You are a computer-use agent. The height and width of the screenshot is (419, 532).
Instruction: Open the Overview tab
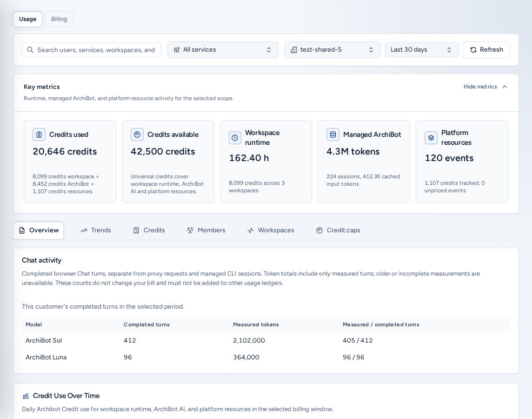click(x=38, y=230)
